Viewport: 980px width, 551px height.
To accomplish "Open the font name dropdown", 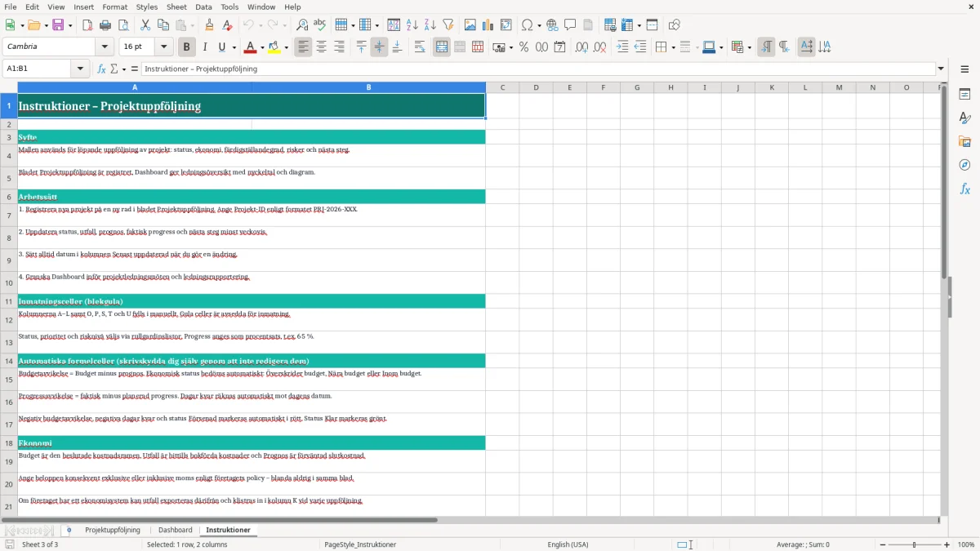I will (104, 47).
